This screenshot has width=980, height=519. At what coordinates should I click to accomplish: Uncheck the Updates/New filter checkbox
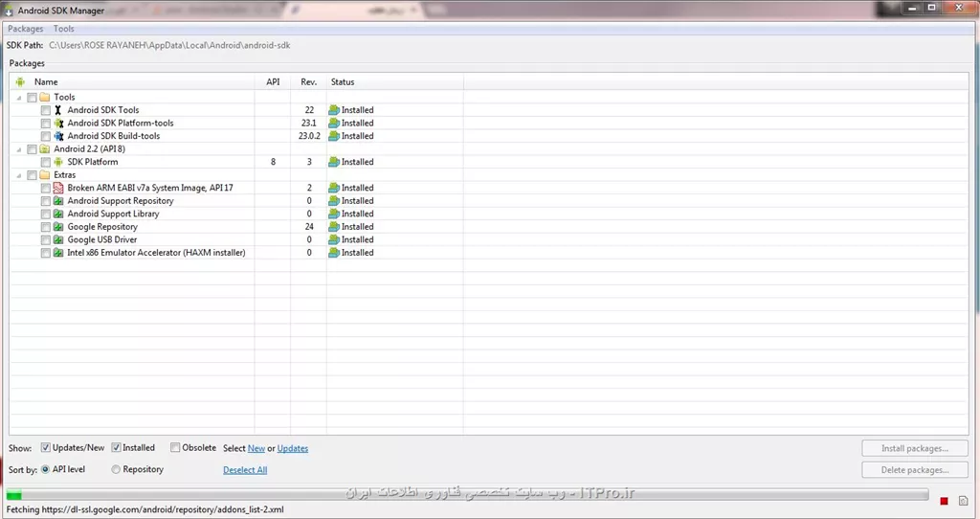46,448
